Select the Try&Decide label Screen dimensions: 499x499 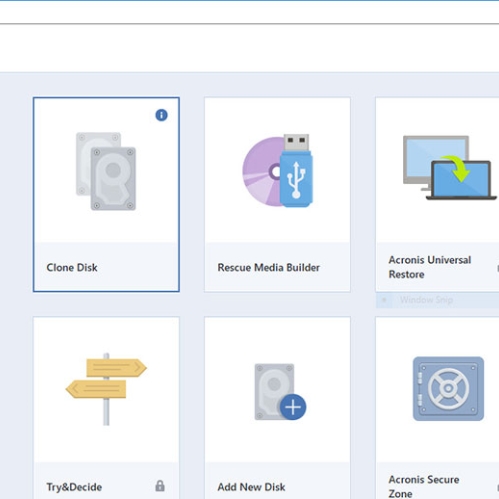(x=74, y=487)
